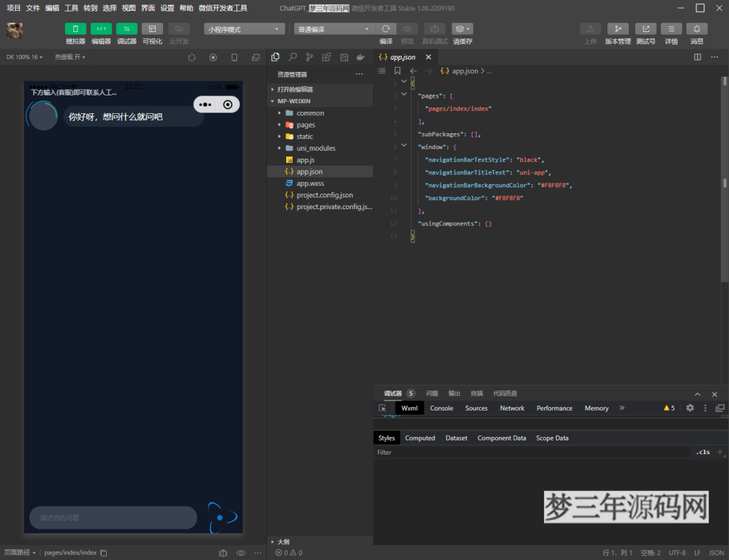
Task: Open the 设置 menu
Action: (x=167, y=8)
